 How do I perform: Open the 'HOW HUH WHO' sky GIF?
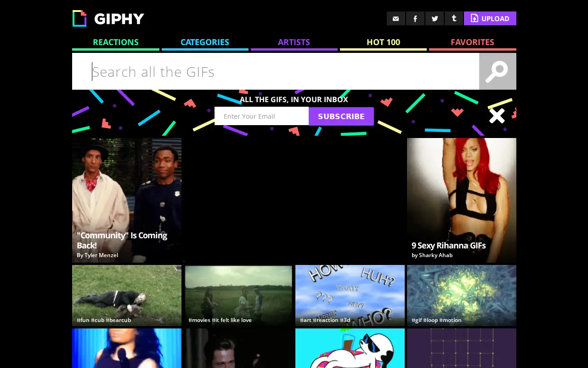coord(350,295)
